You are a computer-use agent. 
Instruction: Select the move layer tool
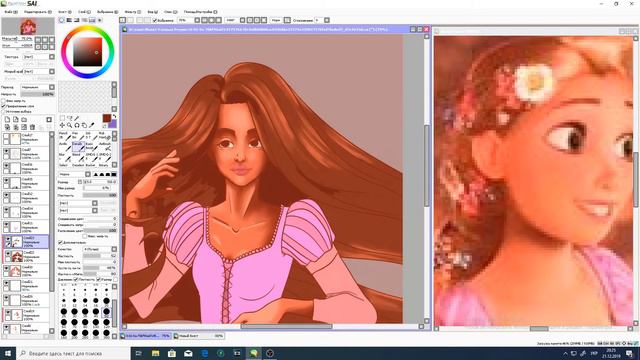click(62, 125)
